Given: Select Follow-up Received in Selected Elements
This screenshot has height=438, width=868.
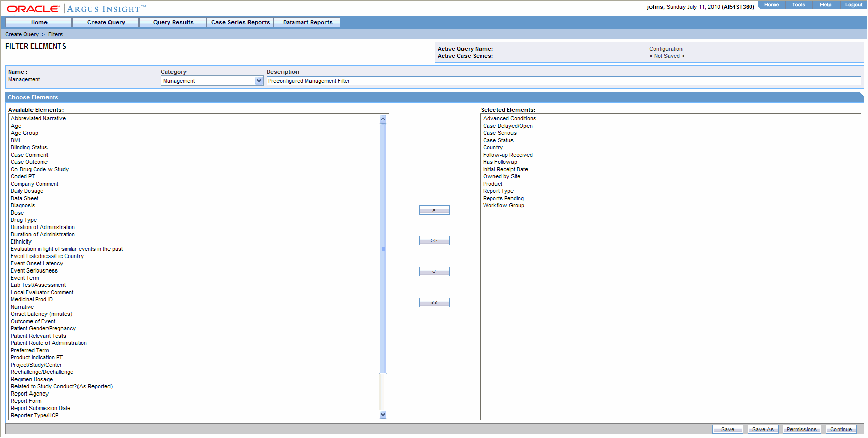Looking at the screenshot, I should 508,155.
